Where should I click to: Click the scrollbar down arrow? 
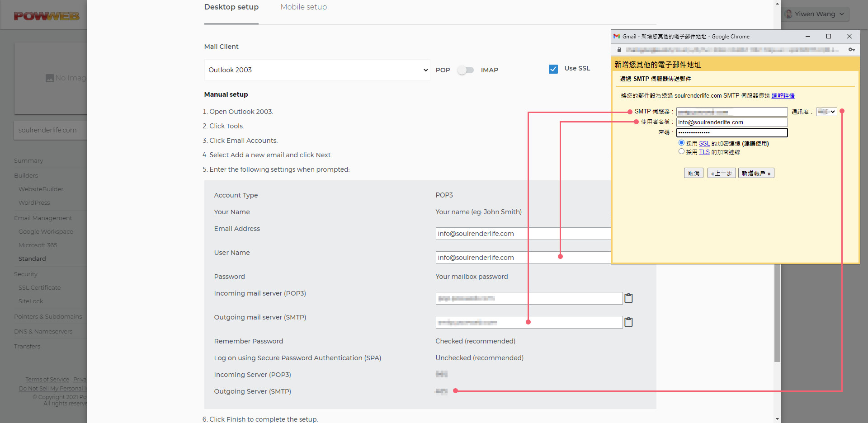(778, 419)
